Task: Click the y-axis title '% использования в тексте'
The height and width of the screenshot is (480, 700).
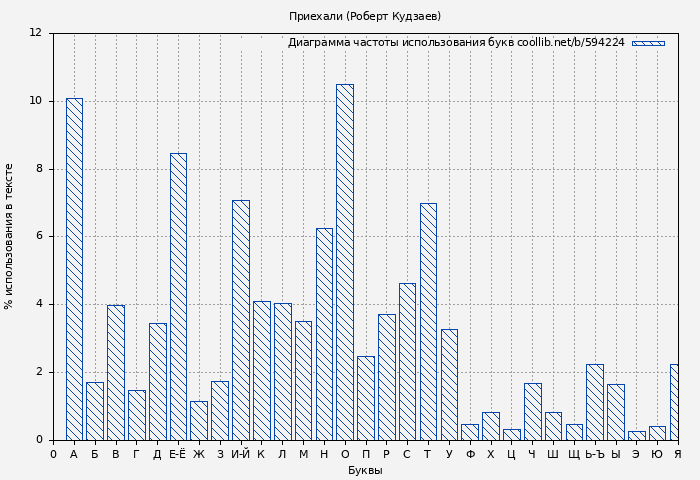Action: pyautogui.click(x=10, y=236)
